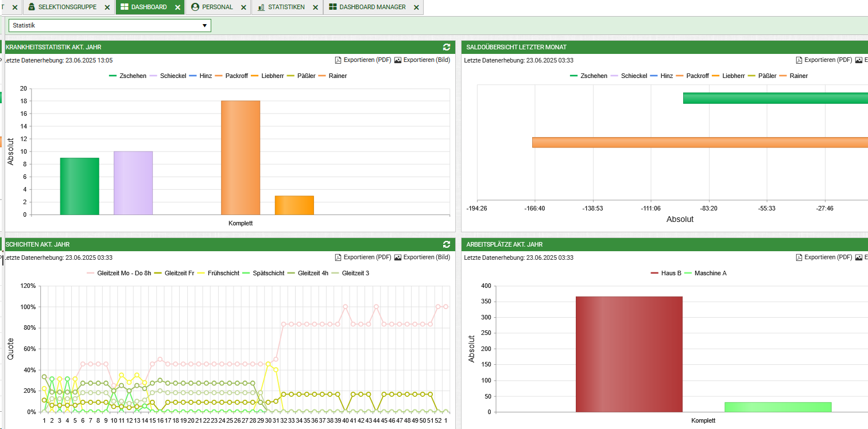
Task: Click the Personal tab person icon
Action: click(x=195, y=7)
